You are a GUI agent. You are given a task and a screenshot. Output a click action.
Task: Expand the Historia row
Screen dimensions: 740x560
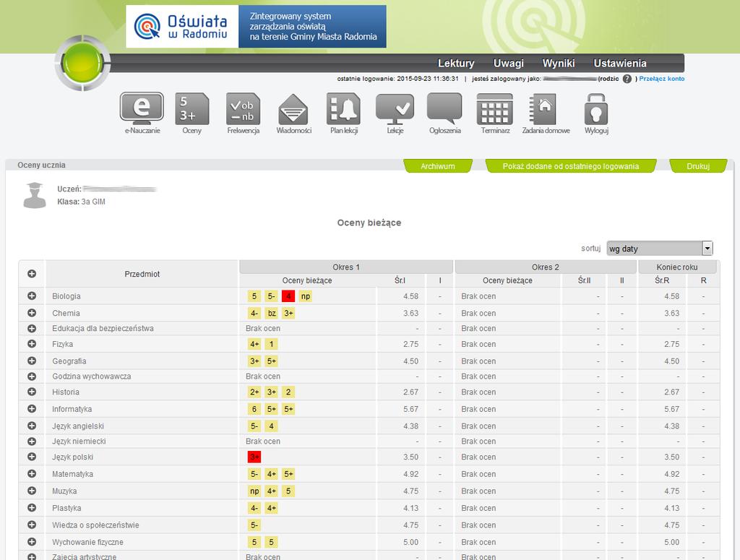click(x=32, y=392)
